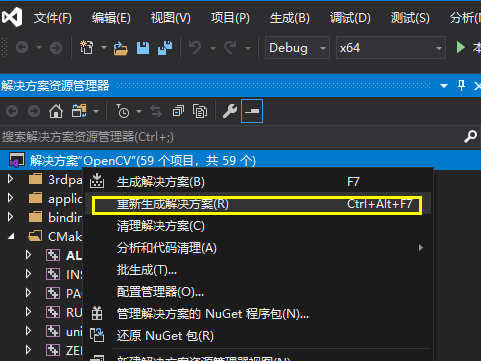Click the CMak open folder icon
This screenshot has width=481, height=361.
pyautogui.click(x=35, y=236)
